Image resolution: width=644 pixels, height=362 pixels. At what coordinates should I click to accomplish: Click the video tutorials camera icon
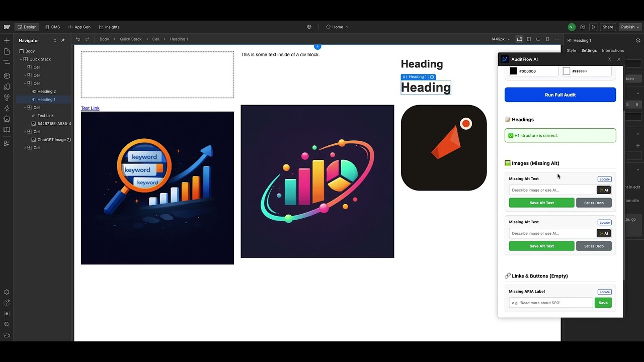(x=7, y=335)
